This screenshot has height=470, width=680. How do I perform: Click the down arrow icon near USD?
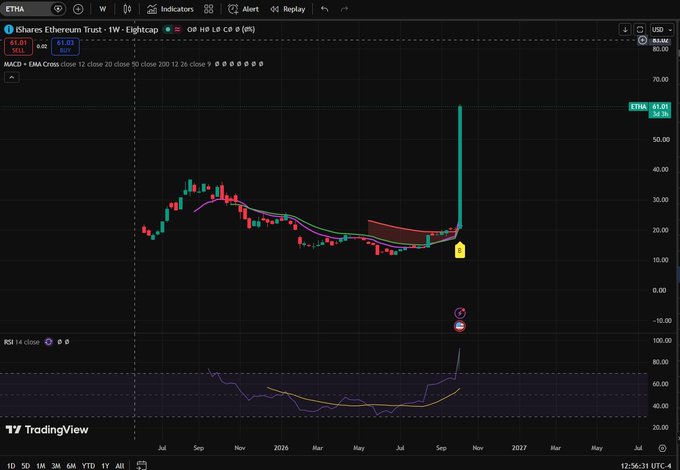tap(625, 29)
